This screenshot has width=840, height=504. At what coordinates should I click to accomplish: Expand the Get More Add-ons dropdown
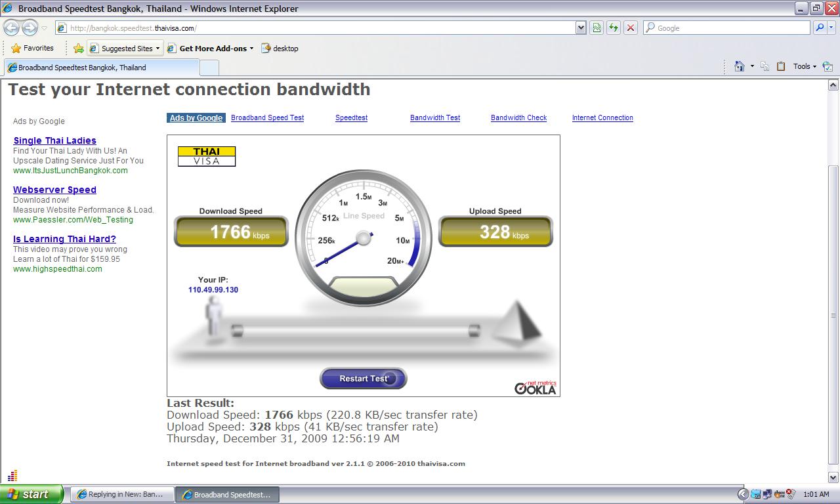(x=251, y=49)
